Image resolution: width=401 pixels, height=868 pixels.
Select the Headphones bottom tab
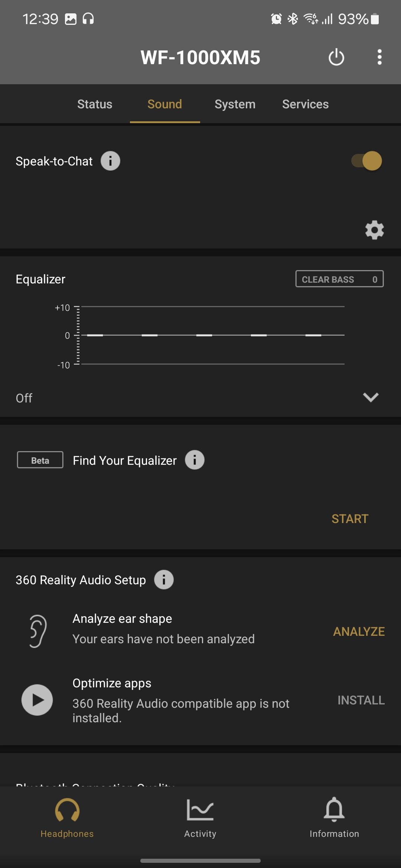[x=67, y=818]
